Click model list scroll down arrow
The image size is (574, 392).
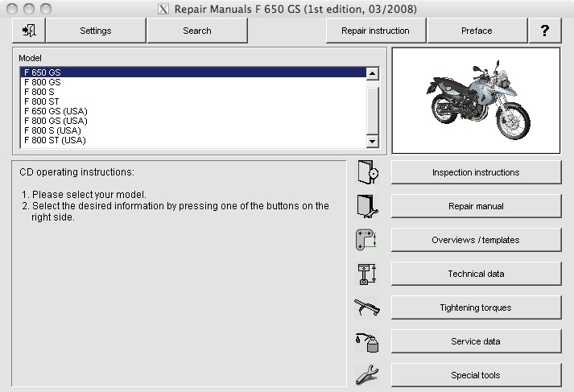pos(372,141)
